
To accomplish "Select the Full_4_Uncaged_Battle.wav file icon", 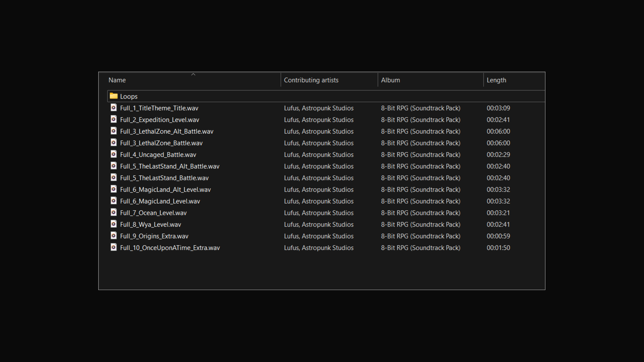I will click(x=114, y=154).
